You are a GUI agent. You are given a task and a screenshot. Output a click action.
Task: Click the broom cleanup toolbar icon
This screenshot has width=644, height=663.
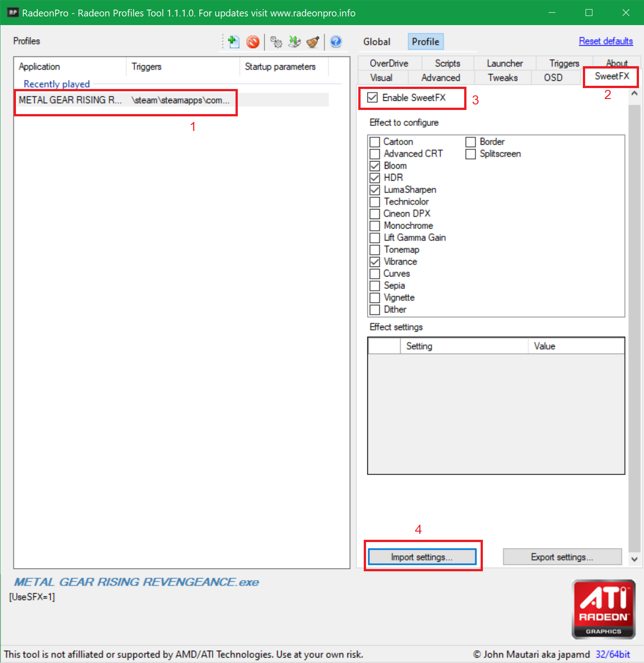click(x=313, y=42)
